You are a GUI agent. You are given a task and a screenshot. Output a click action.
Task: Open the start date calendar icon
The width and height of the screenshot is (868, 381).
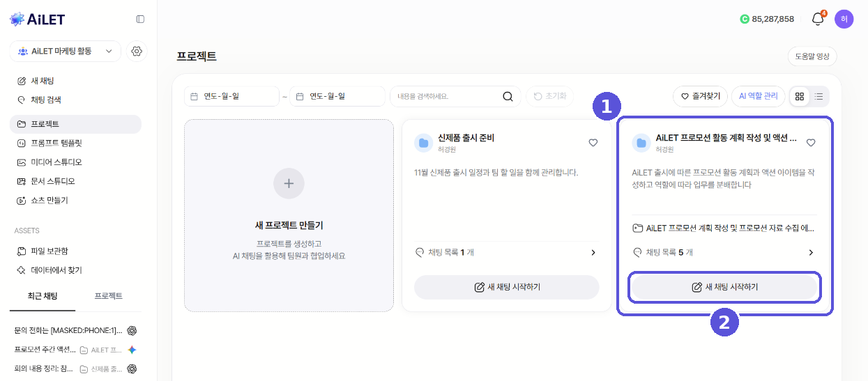tap(195, 96)
